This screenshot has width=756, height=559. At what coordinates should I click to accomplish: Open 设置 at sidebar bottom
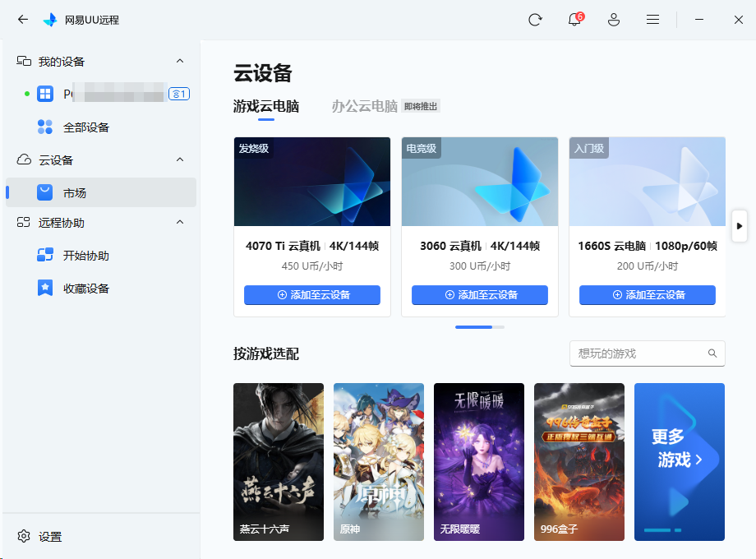tap(101, 536)
